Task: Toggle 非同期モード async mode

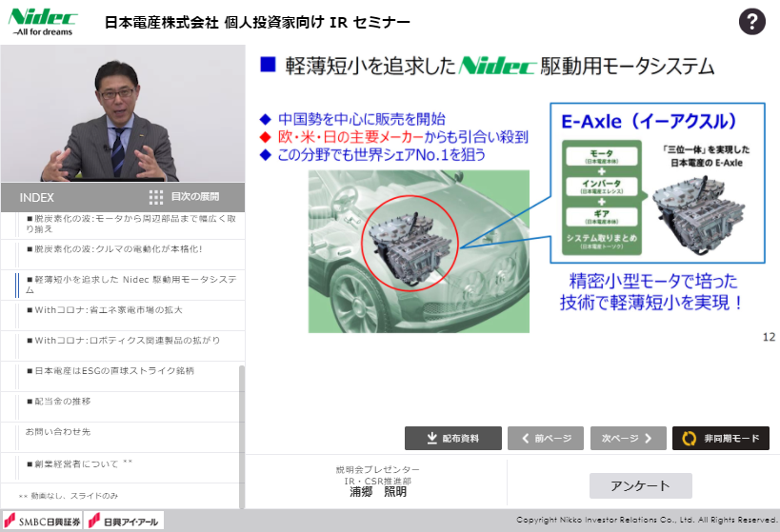Action: (x=721, y=438)
